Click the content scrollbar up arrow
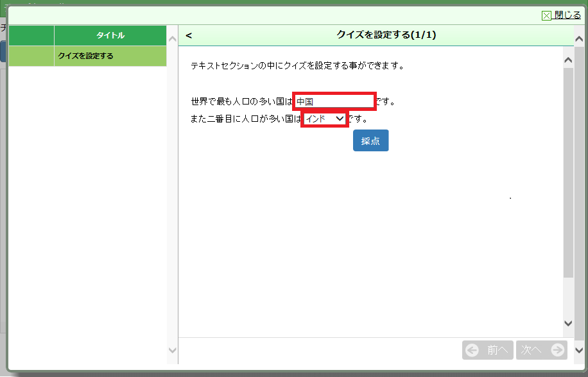The height and width of the screenshot is (377, 588). point(568,60)
